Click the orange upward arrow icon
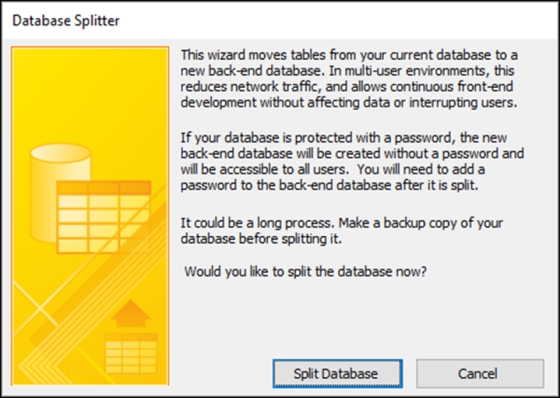Screen dimensions: 560x398 point(131,313)
